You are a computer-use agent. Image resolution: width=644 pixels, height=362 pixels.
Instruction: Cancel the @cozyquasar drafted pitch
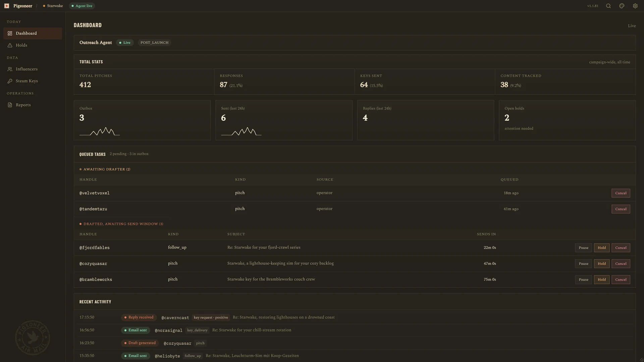click(621, 264)
